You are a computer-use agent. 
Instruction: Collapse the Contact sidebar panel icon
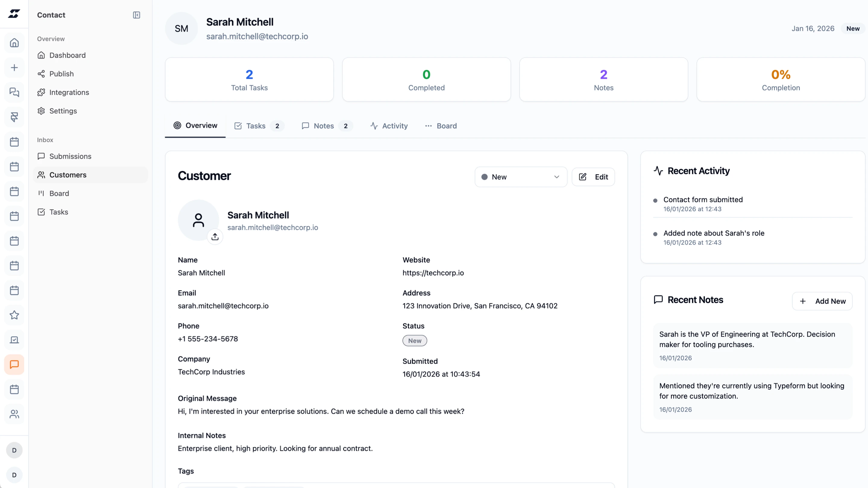coord(137,15)
